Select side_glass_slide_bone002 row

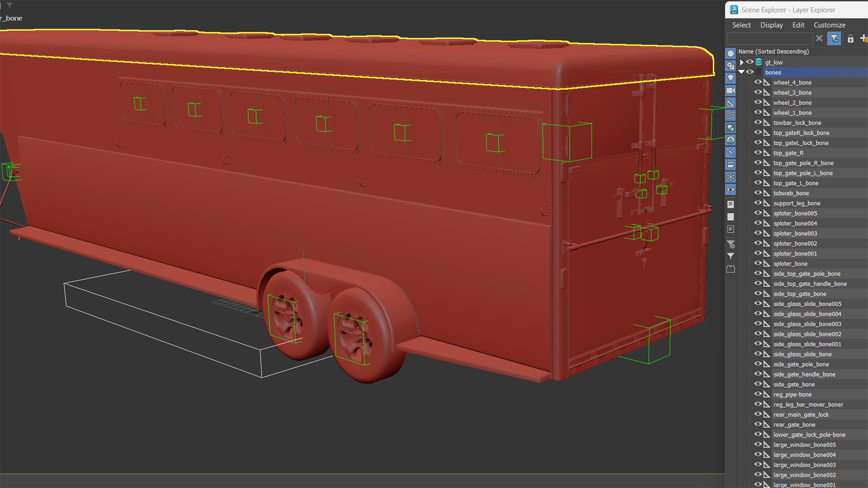(x=807, y=334)
